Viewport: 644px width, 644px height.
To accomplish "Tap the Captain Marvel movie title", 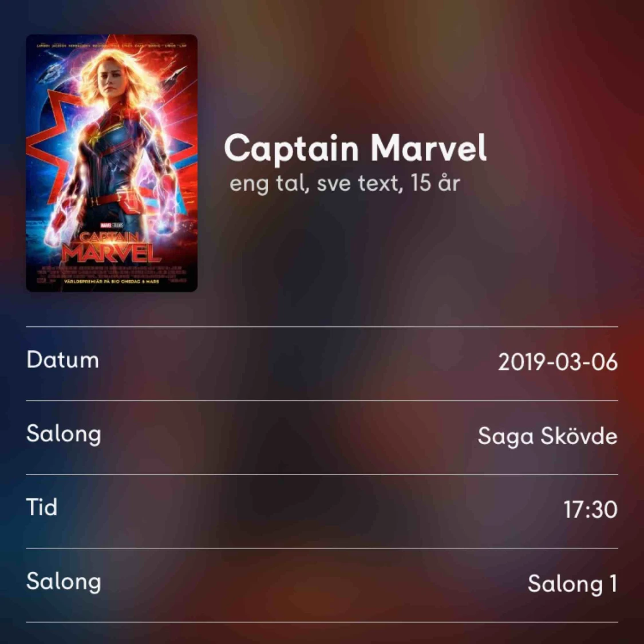I will coord(355,148).
